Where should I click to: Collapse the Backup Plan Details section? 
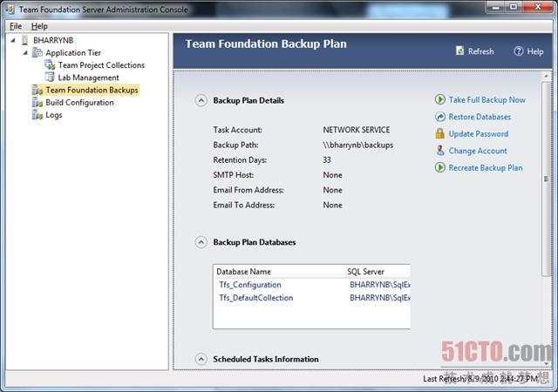pyautogui.click(x=201, y=101)
